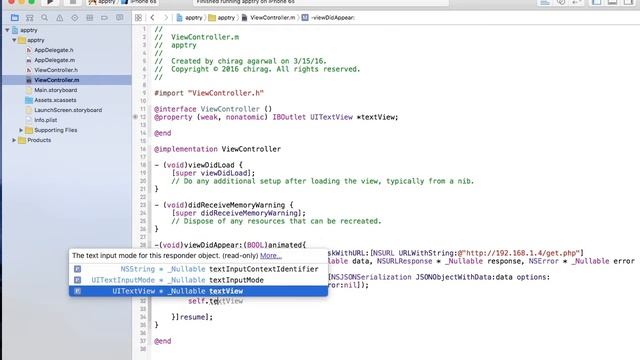Open LaunchScreen.storyboard file

[68, 110]
